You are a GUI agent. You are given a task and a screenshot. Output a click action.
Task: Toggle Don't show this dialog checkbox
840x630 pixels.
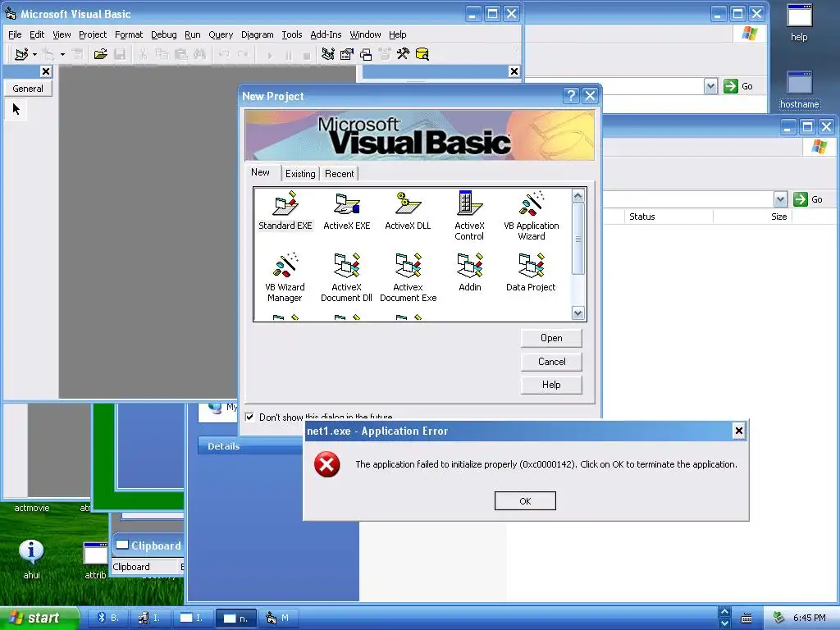(249, 417)
